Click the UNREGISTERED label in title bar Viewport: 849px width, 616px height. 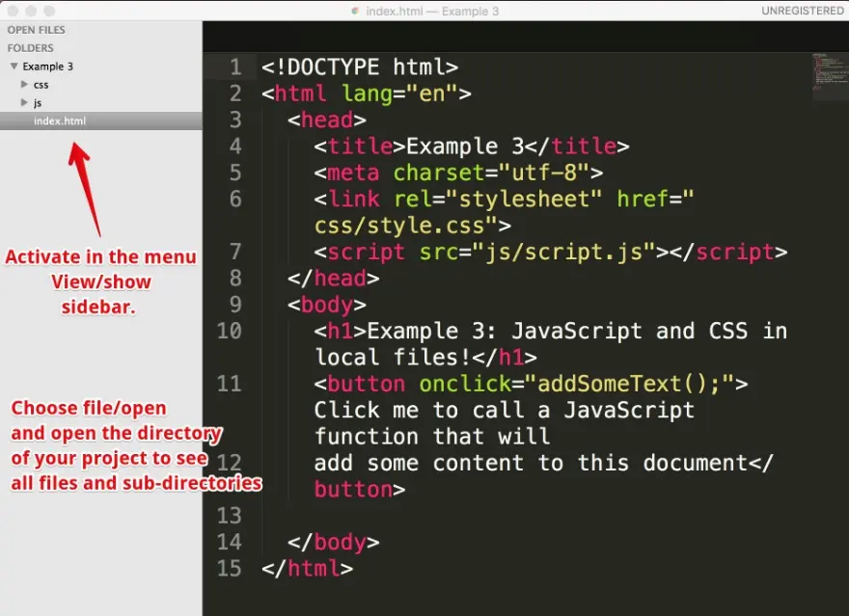[x=802, y=11]
